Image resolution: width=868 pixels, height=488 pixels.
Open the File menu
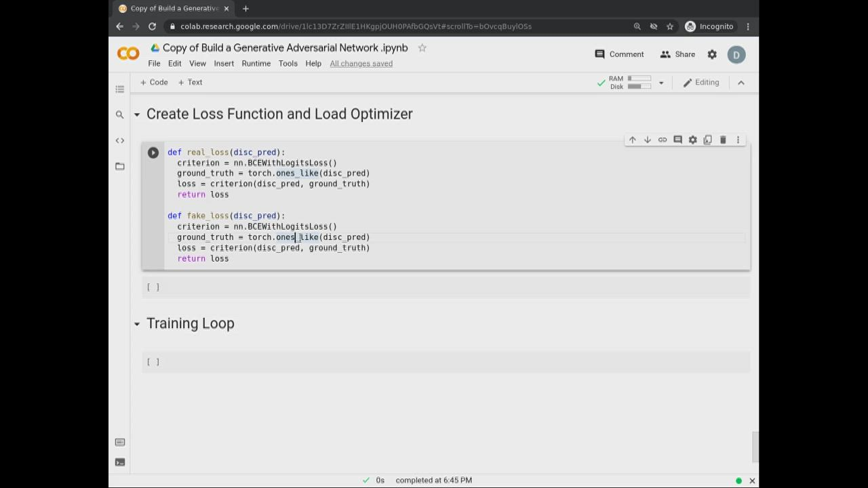154,64
